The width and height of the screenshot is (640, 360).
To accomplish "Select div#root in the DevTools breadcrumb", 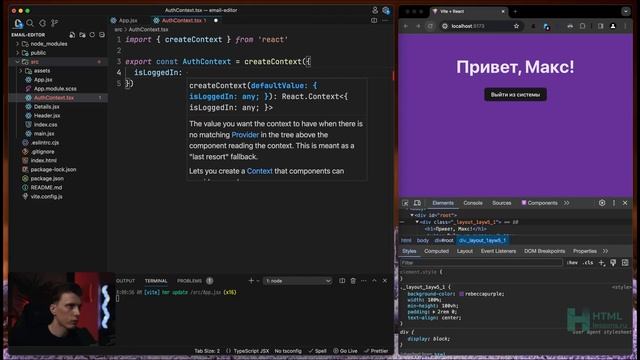I will pyautogui.click(x=444, y=240).
